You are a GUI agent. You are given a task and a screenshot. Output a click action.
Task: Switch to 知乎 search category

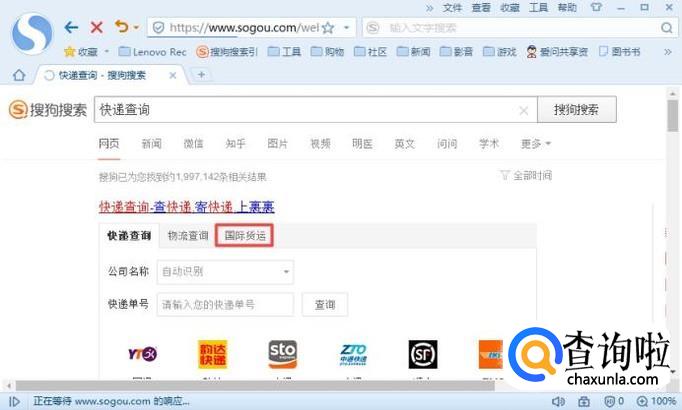pyautogui.click(x=236, y=143)
